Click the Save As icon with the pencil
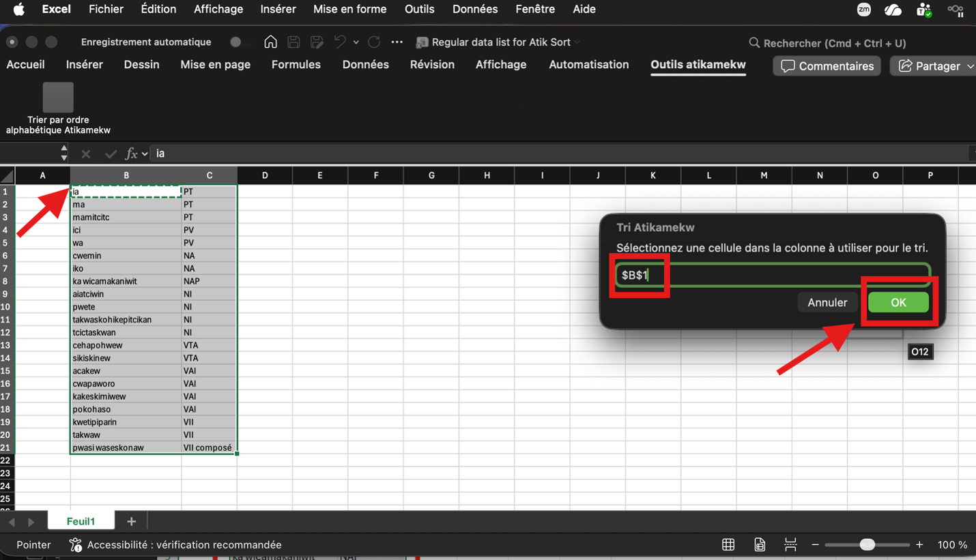Viewport: 976px width, 560px height. point(317,42)
